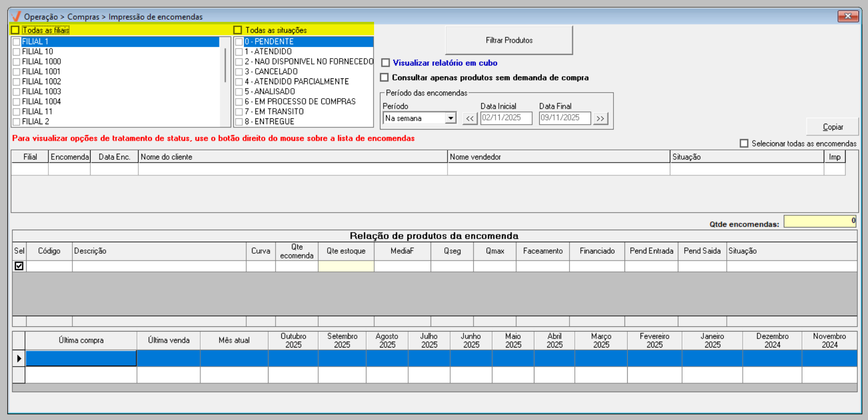Click the Filtrar Produtos button

[509, 41]
